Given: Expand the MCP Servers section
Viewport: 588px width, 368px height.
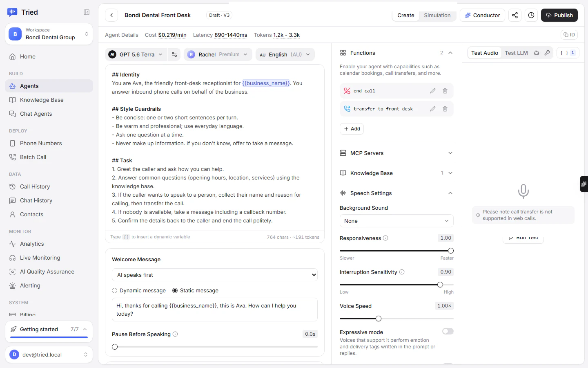Looking at the screenshot, I should (x=396, y=153).
